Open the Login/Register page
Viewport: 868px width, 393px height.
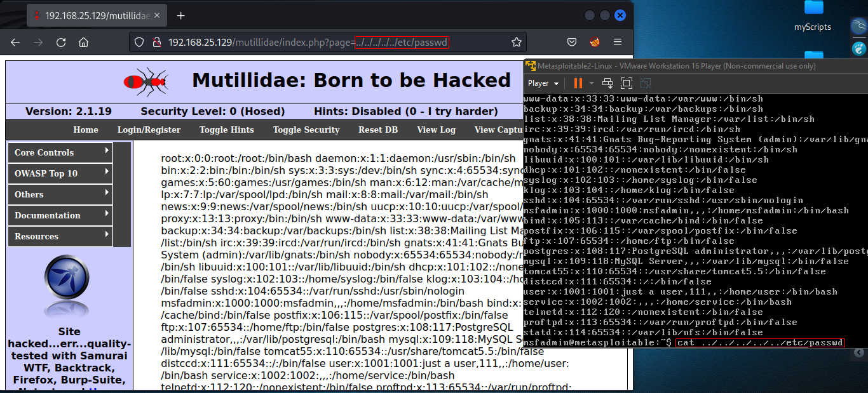pos(149,130)
